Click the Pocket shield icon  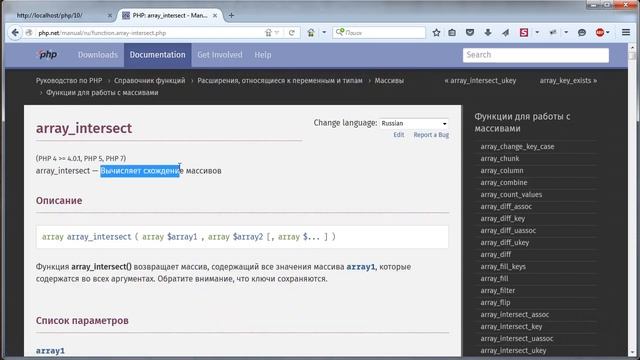[470, 33]
